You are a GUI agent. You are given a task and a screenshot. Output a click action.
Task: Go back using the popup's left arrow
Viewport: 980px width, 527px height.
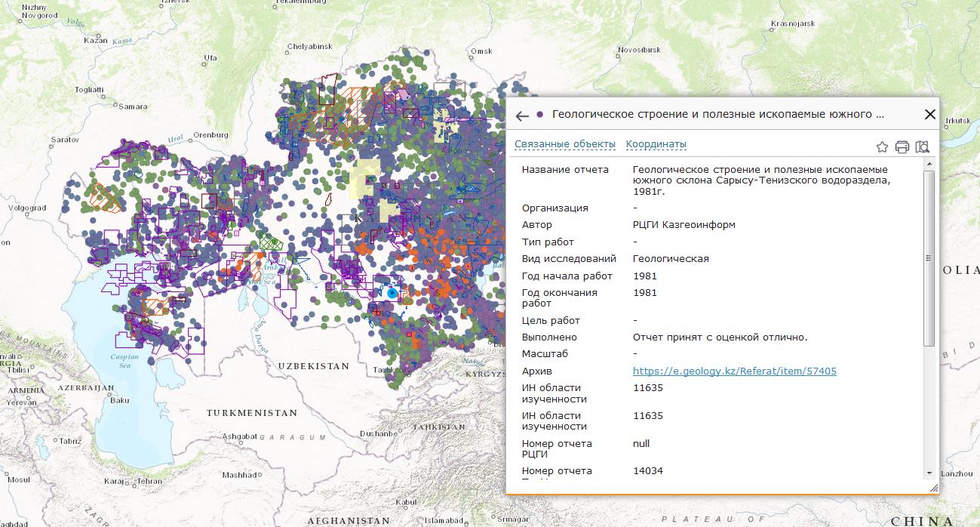522,116
